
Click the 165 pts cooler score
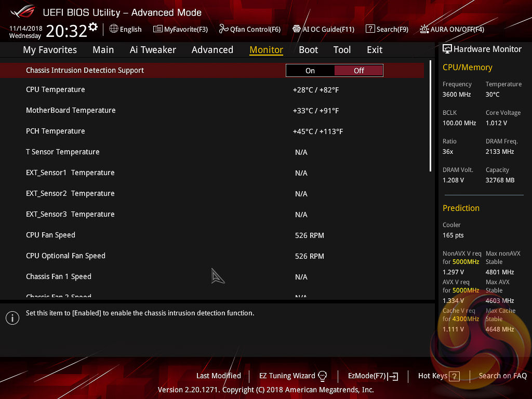453,235
